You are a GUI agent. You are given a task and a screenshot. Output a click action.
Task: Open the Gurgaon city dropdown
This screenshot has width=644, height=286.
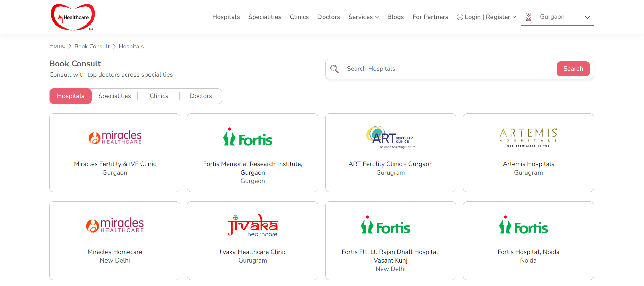tap(557, 17)
